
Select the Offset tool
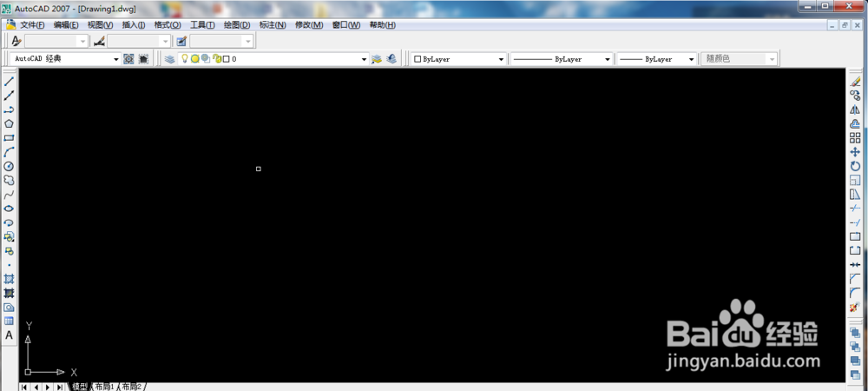tap(855, 124)
